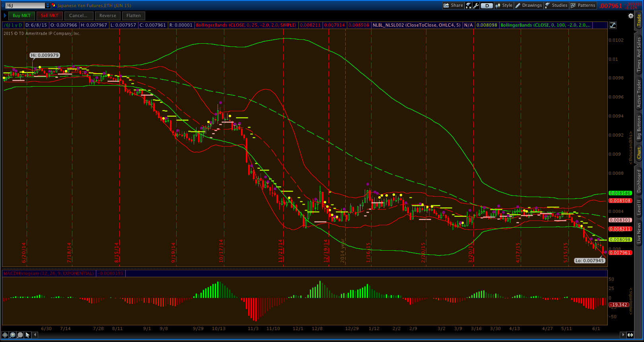Open the Trade side tab
Viewport: 644px width, 342px height.
click(639, 20)
